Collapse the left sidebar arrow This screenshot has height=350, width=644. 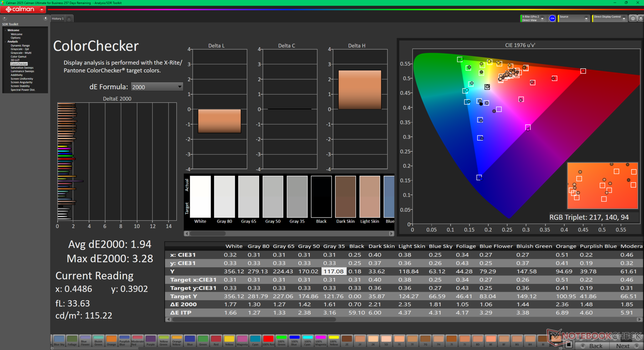[x=45, y=18]
